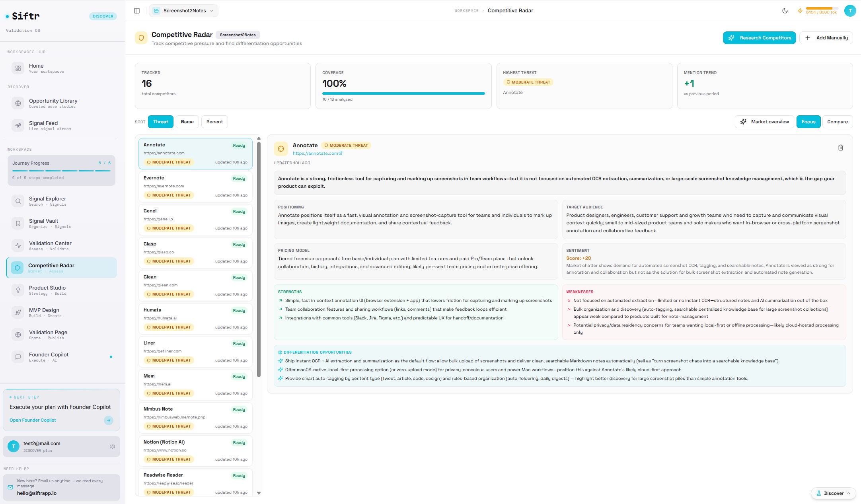Screen dimensions: 861x504
Task: Open account settings gear icon
Action: [113, 446]
